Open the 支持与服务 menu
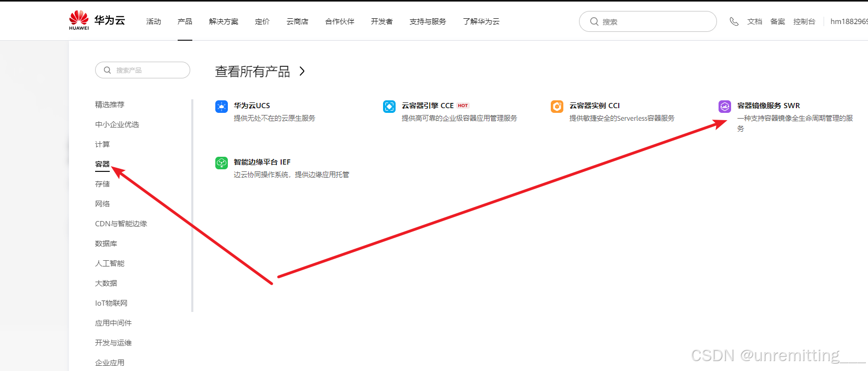Screen dimensions: 868x371 click(428, 21)
